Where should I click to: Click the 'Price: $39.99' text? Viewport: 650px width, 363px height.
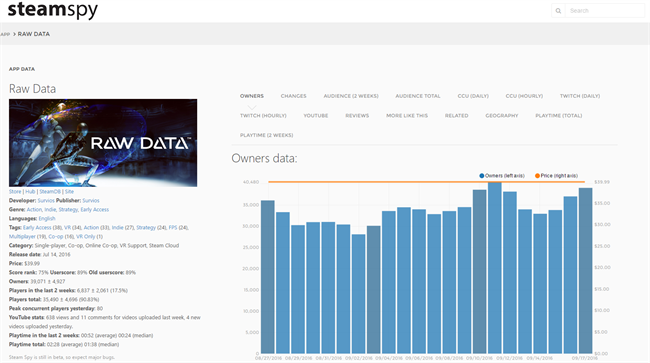click(24, 264)
